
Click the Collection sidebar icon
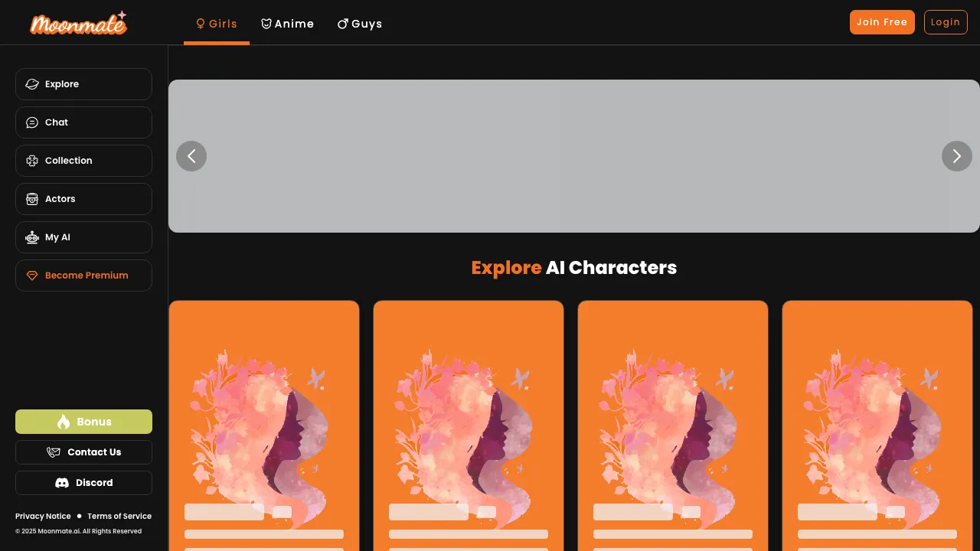(32, 161)
